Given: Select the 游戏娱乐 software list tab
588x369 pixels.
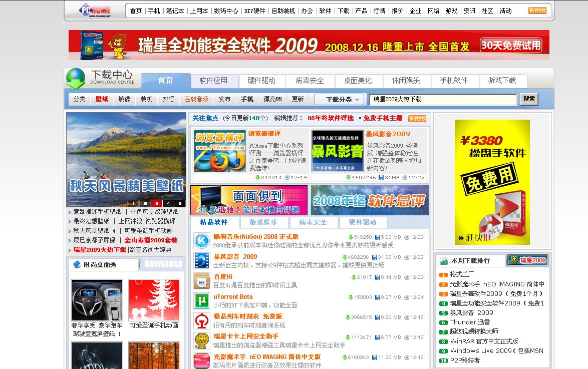Looking at the screenshot, I should pyautogui.click(x=263, y=222).
